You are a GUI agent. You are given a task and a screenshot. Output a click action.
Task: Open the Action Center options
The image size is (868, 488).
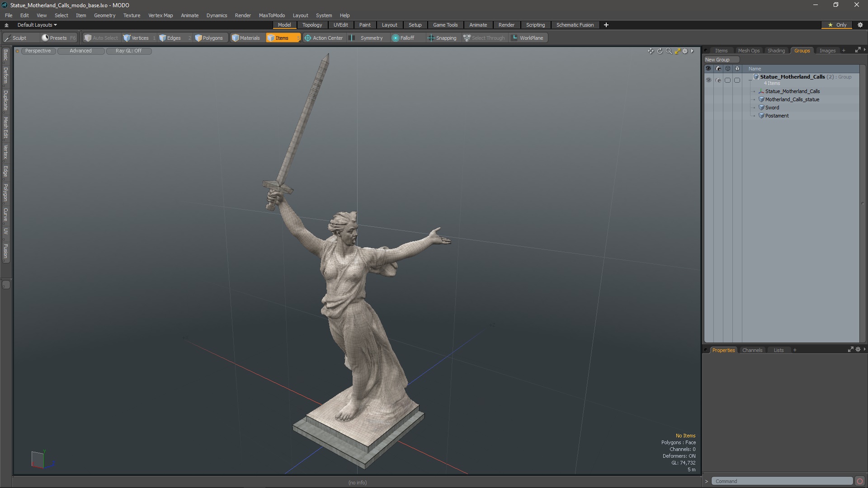click(x=324, y=38)
